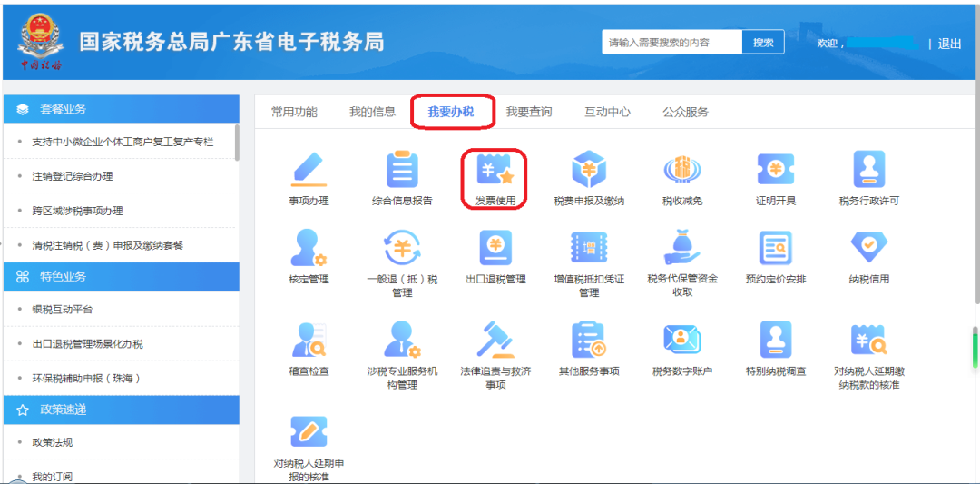Click the 特色业务 four-circle icon
Viewport: 980px width, 484px height.
[23, 277]
